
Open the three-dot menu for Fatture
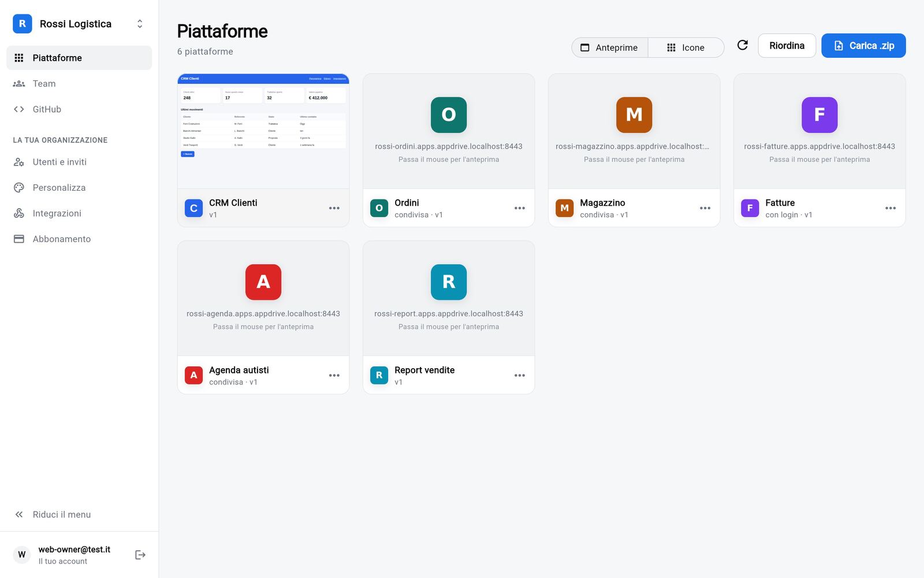(x=891, y=208)
